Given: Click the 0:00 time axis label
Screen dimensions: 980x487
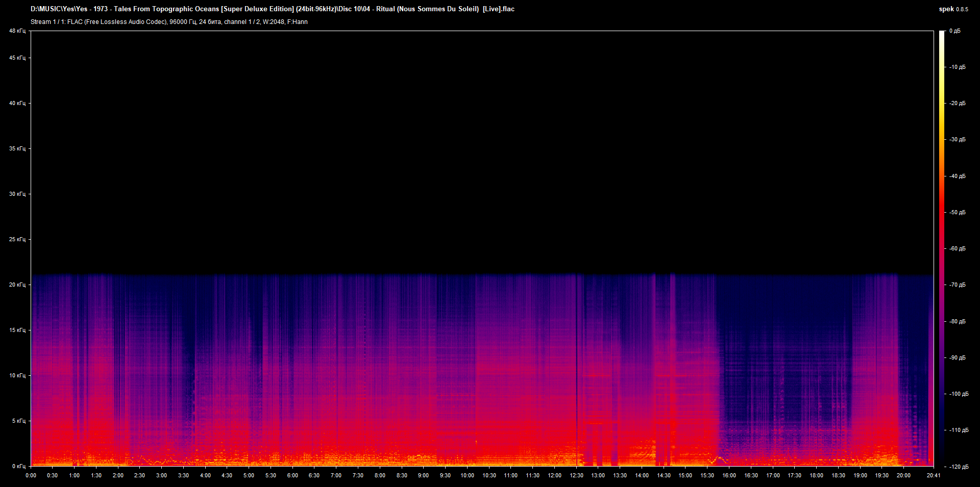Looking at the screenshot, I should point(31,476).
